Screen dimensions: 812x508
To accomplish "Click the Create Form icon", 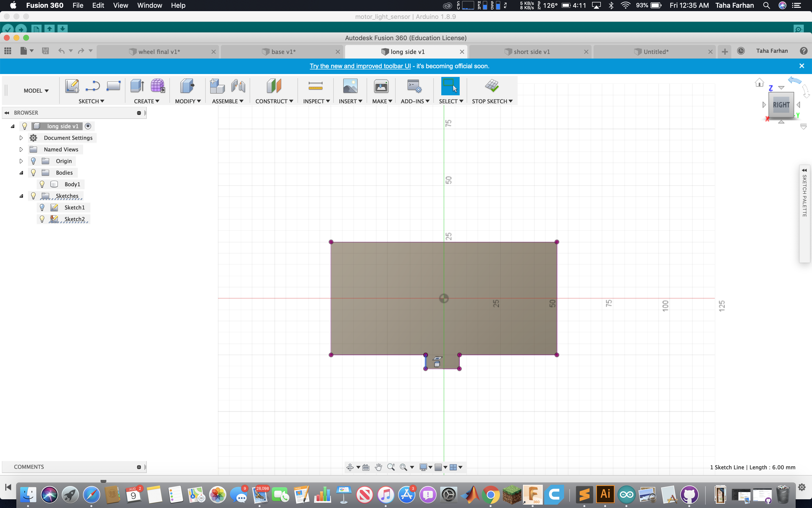I will click(158, 86).
